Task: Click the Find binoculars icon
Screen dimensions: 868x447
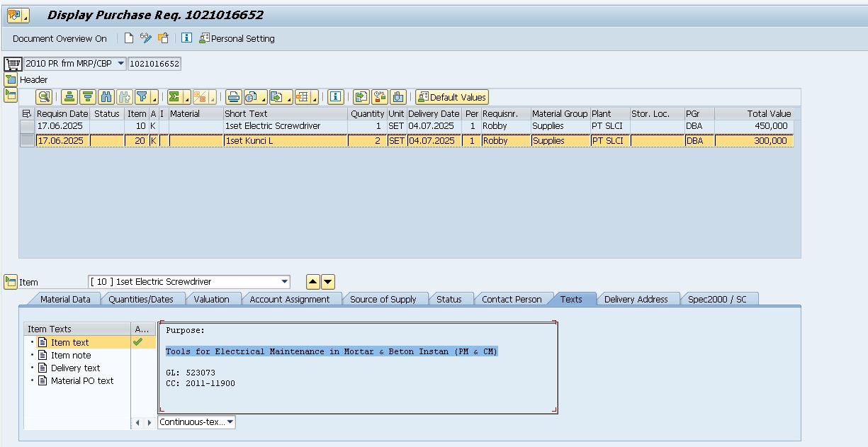Action: (106, 97)
